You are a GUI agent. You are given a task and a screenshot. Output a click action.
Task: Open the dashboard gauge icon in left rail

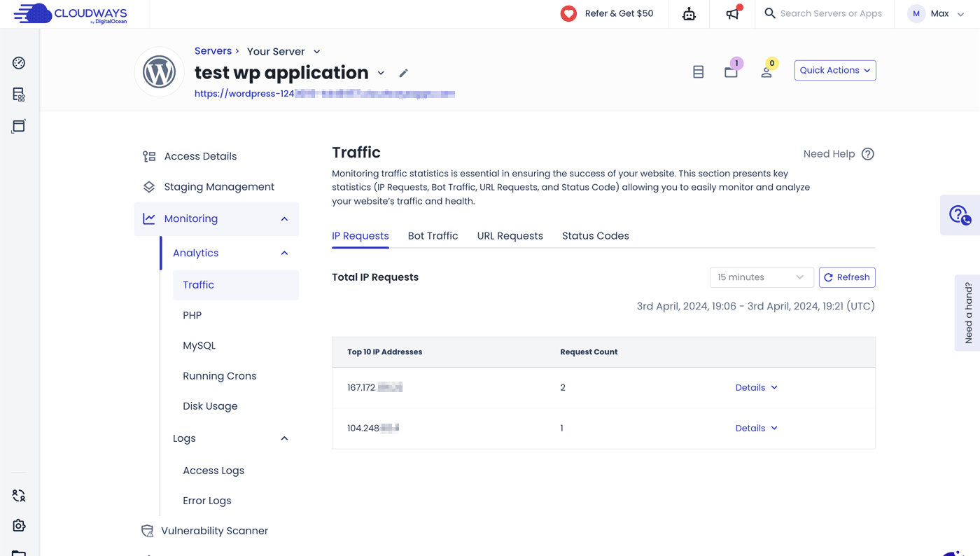(19, 63)
